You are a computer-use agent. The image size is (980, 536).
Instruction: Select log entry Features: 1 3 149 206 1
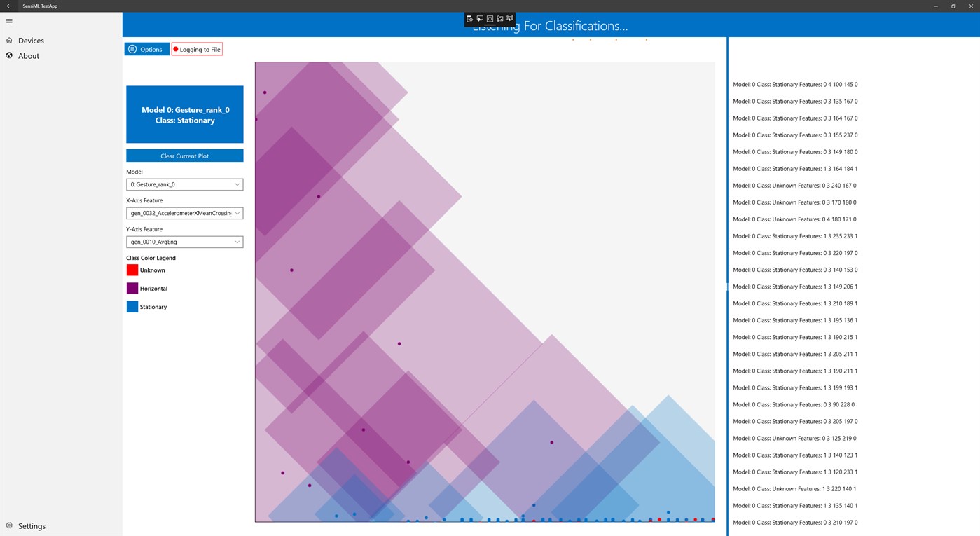tap(795, 287)
